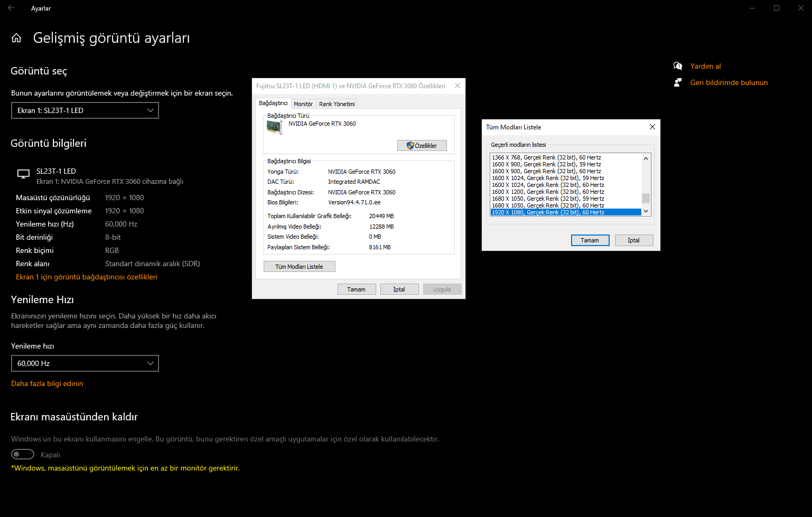812x517 pixels.
Task: Open the Daha fazla bilgi edinin link
Action: pyautogui.click(x=47, y=383)
